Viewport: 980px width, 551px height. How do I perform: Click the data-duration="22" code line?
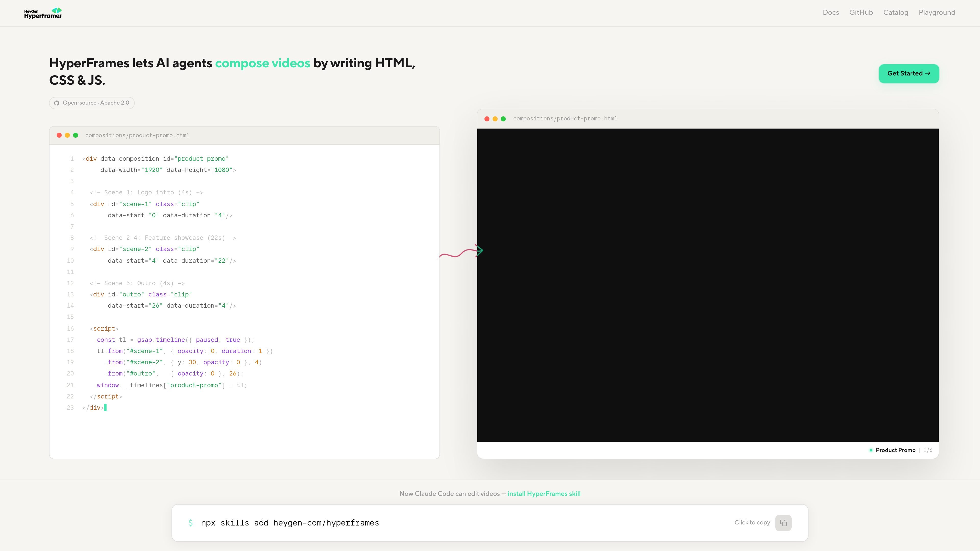171,260
